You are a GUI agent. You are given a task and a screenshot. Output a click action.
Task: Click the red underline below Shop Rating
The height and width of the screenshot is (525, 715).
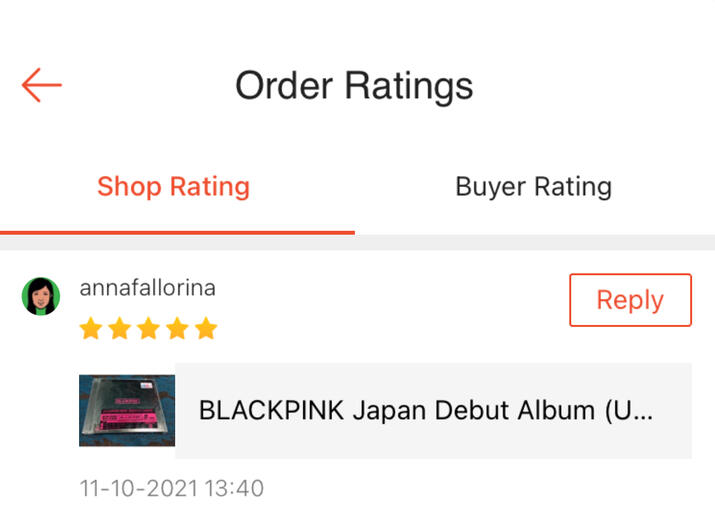[177, 232]
